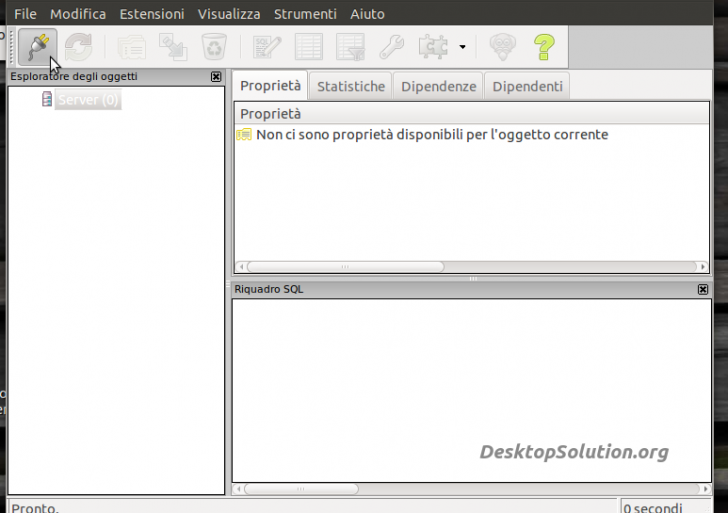Click the Create object toolbar icon

pos(173,47)
